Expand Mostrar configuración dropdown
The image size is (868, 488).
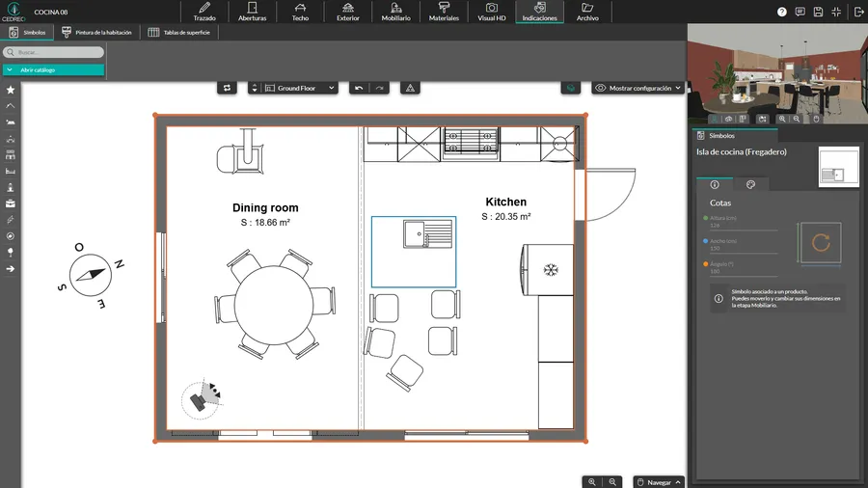pos(638,88)
